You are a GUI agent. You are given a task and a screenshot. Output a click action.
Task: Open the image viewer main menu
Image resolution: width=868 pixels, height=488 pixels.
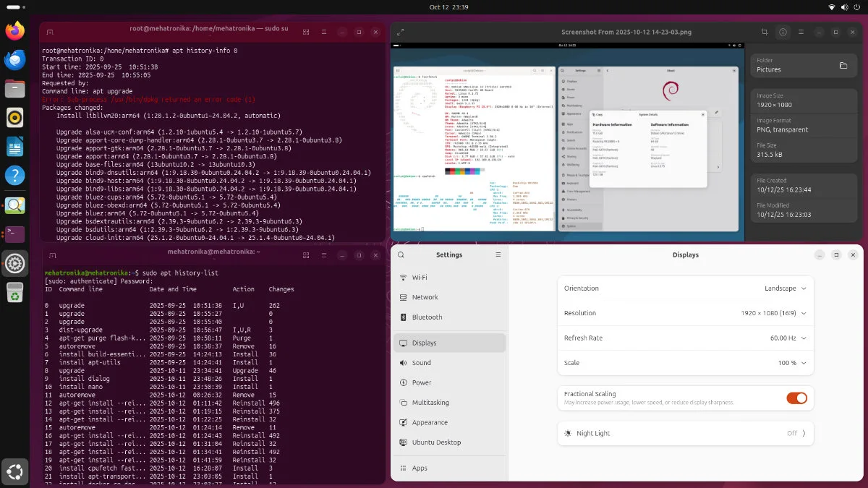801,33
